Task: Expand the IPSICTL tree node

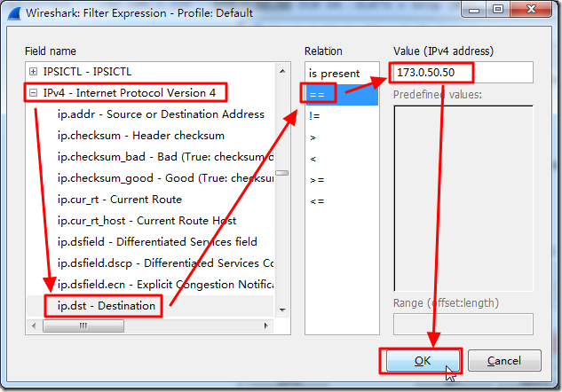Action: click(x=34, y=72)
